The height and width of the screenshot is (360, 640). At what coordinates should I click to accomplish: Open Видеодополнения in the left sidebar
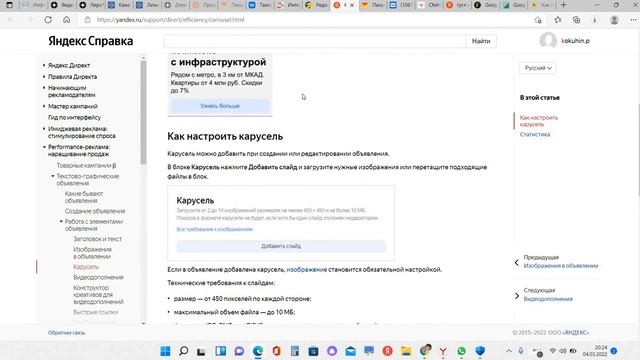click(x=98, y=277)
